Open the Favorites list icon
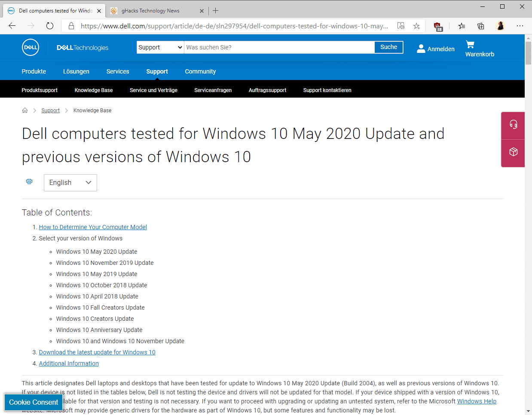The width and height of the screenshot is (532, 415). 462,26
